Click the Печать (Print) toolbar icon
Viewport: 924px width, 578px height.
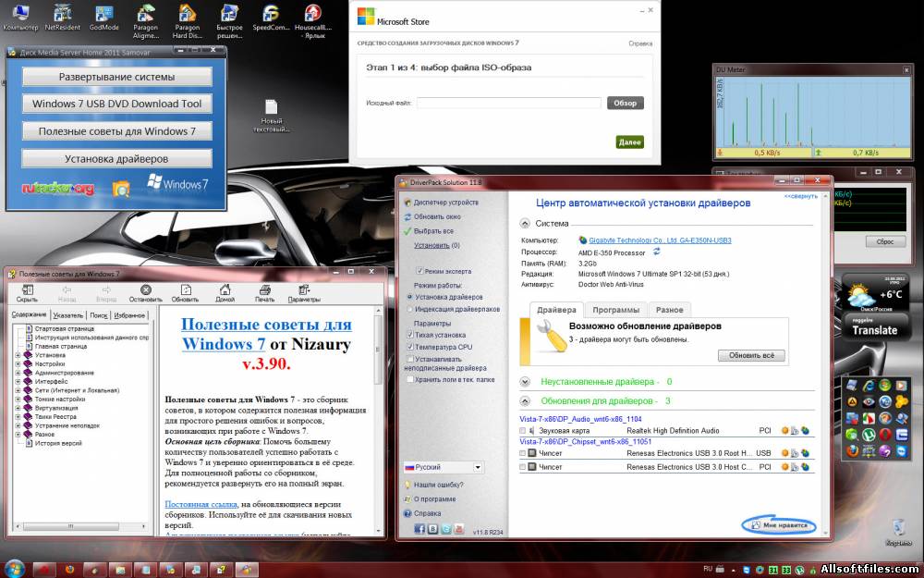click(264, 292)
